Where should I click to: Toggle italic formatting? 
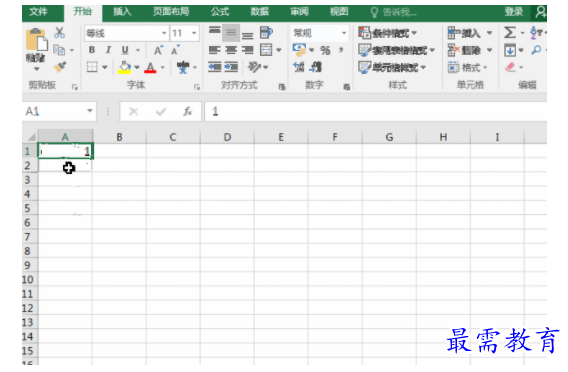coord(108,50)
